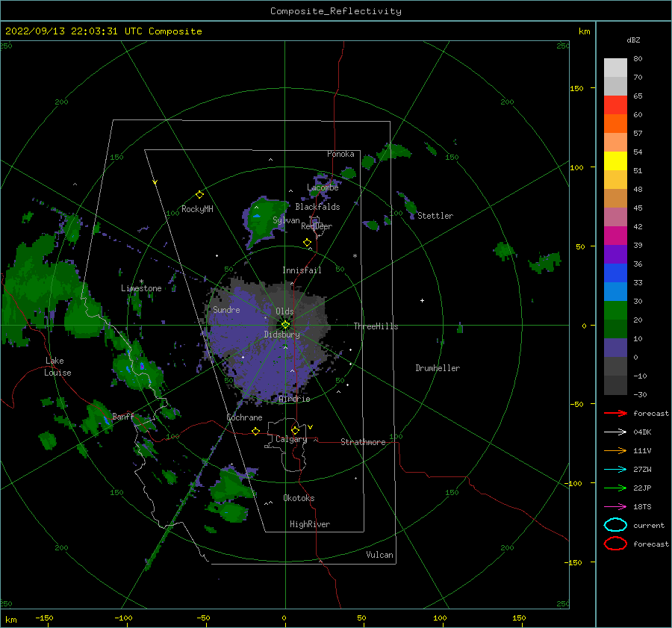
Task: Click the yellow diamond marker below RedDeer
Action: (x=307, y=243)
